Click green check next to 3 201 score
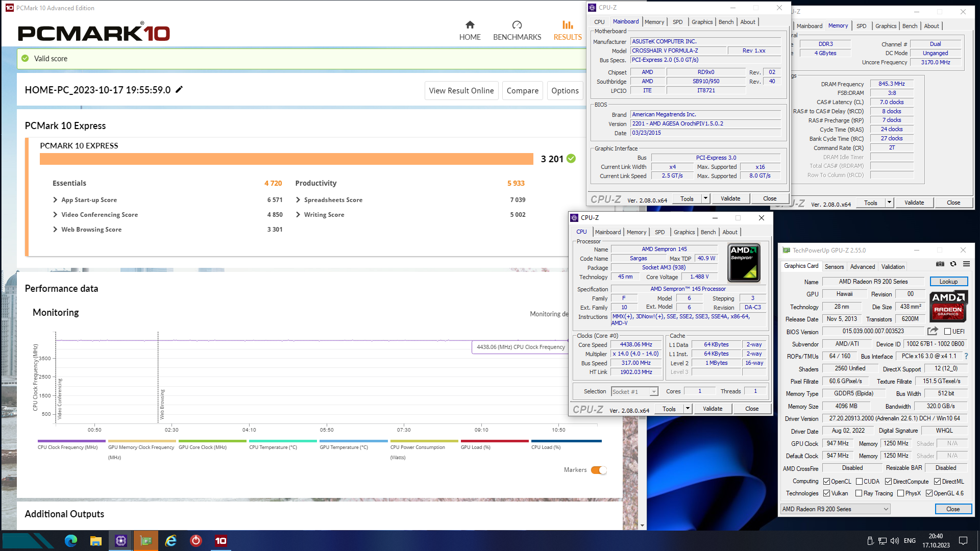Image resolution: width=980 pixels, height=551 pixels. point(571,159)
